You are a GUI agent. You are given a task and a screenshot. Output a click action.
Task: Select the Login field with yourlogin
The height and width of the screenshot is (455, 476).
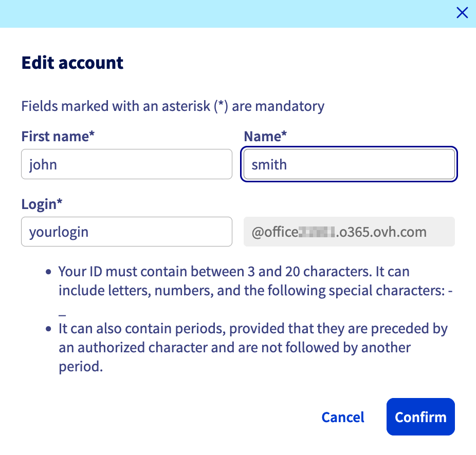click(x=126, y=232)
